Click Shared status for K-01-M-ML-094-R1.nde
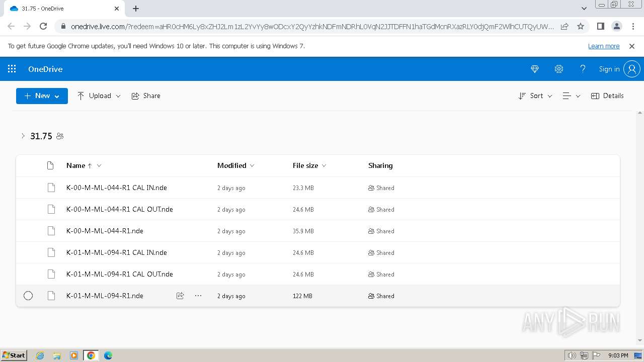644x362 pixels. tap(381, 296)
